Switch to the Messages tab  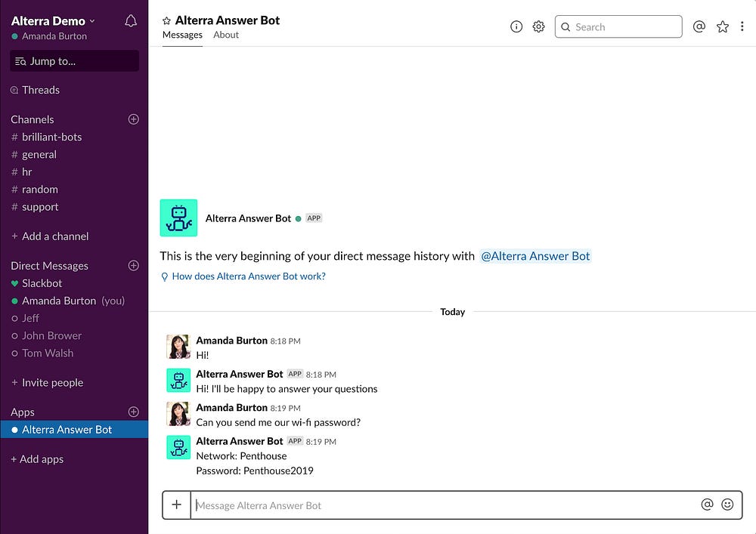182,35
